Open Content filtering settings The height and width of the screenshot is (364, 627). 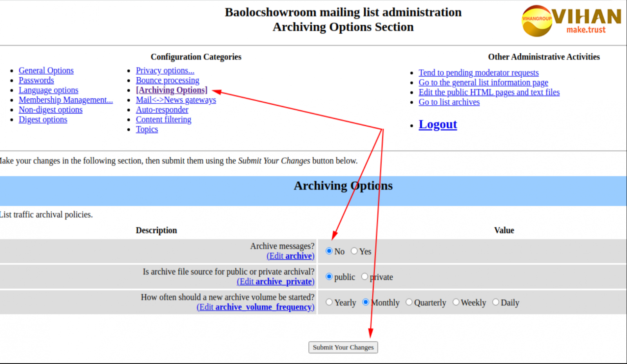click(x=163, y=120)
